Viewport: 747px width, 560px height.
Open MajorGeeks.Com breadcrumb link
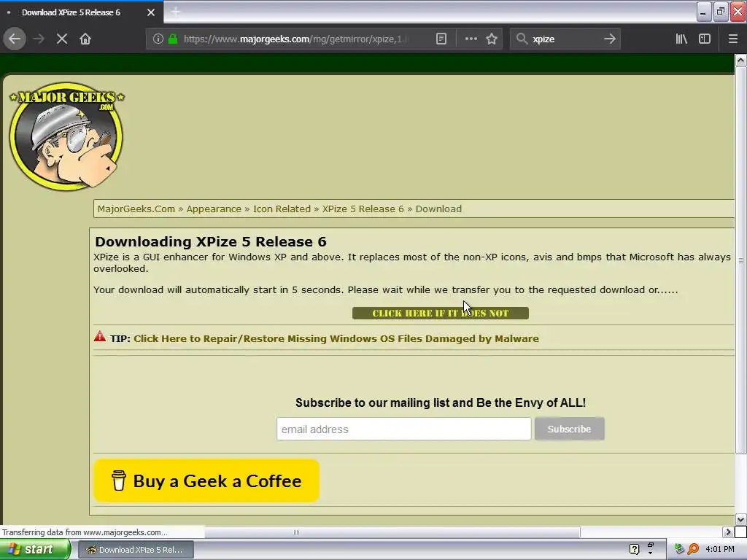pos(136,209)
